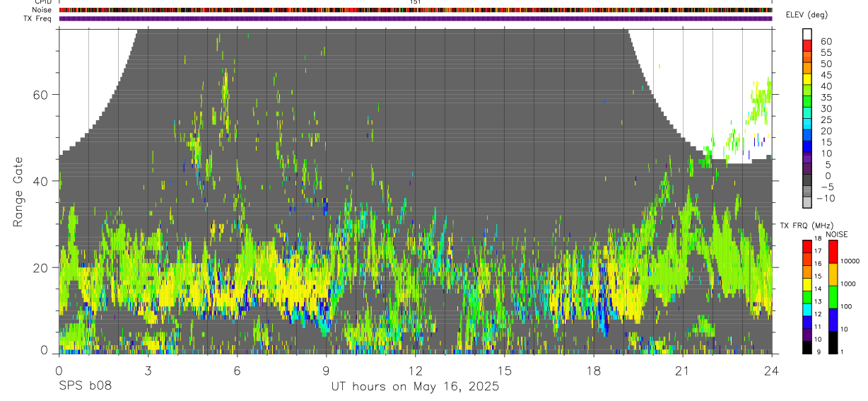Click Range Gate axis tick label '40'

(42, 181)
